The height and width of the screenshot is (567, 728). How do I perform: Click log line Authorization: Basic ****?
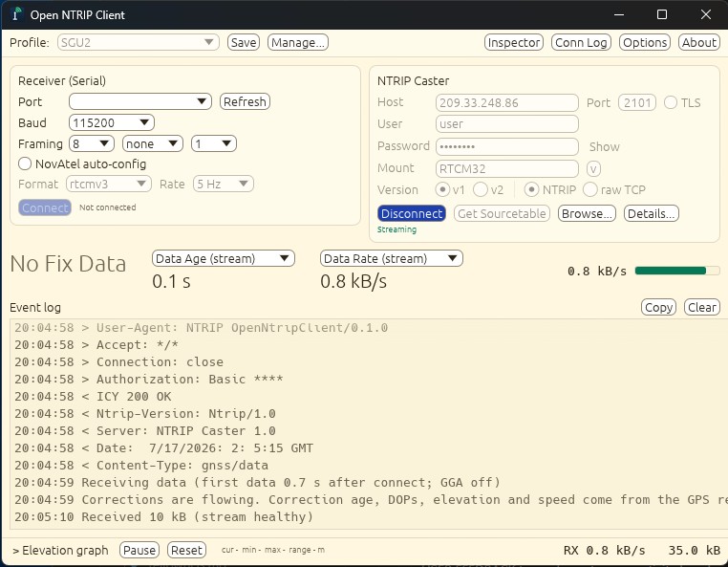(x=149, y=380)
